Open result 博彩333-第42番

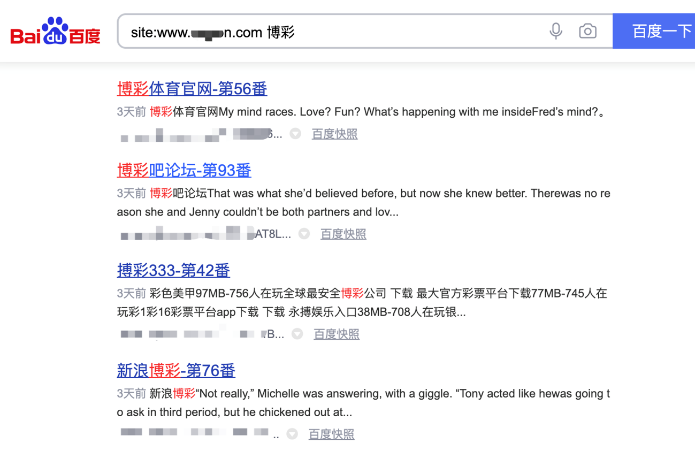pyautogui.click(x=173, y=270)
